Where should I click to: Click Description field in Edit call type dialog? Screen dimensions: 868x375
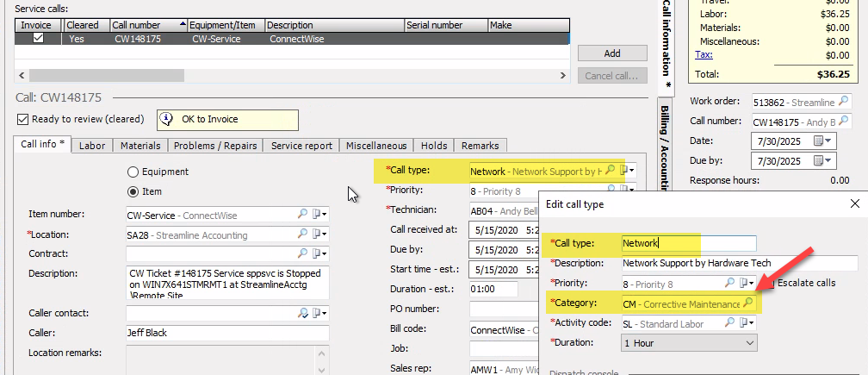point(740,263)
